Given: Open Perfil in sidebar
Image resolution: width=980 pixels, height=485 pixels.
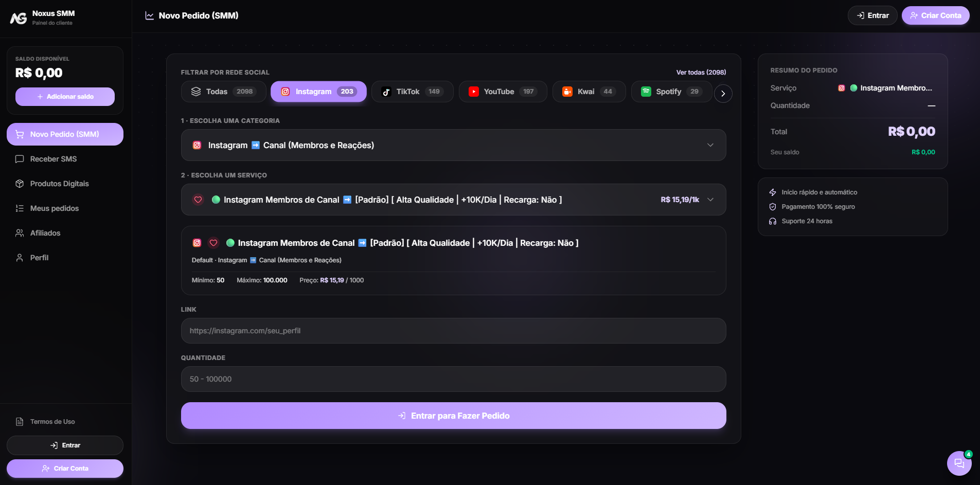Looking at the screenshot, I should coord(65,258).
